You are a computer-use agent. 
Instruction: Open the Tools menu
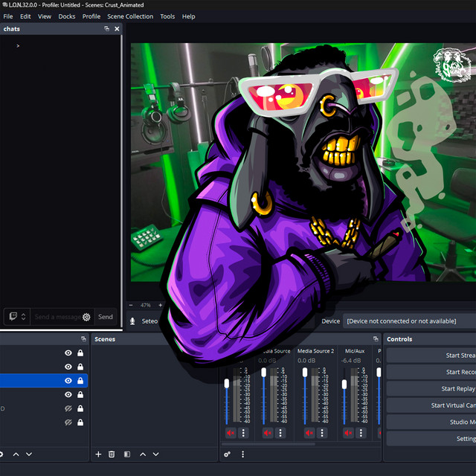[x=167, y=16]
